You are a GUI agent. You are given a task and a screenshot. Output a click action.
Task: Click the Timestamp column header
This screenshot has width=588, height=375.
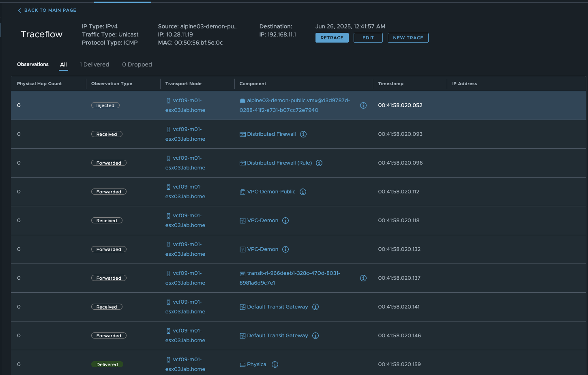click(391, 84)
